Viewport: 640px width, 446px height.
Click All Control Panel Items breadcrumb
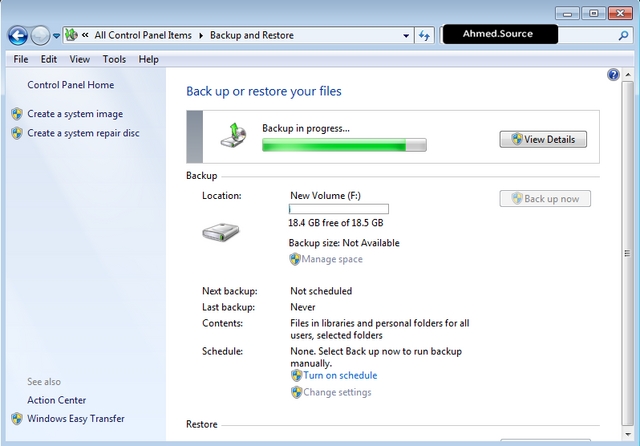(143, 36)
